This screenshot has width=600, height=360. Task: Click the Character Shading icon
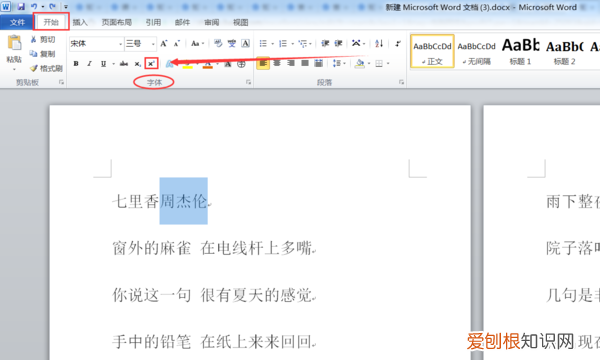pos(228,64)
